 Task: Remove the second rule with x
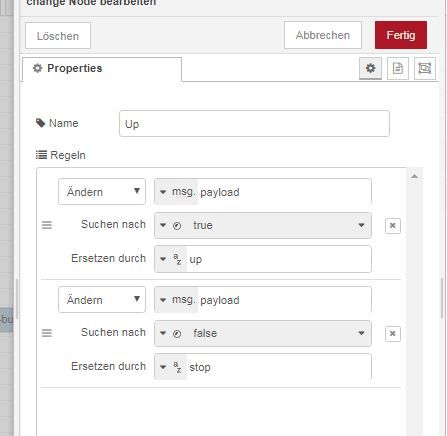393,333
